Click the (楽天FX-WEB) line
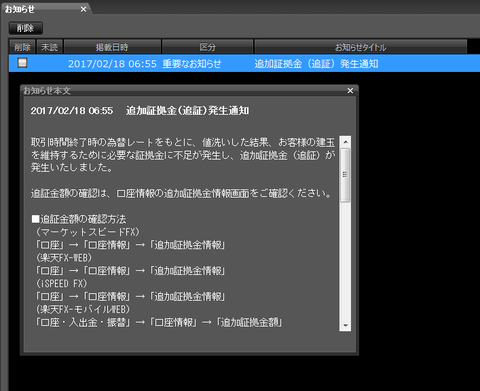This screenshot has height=391, width=480. (64, 258)
